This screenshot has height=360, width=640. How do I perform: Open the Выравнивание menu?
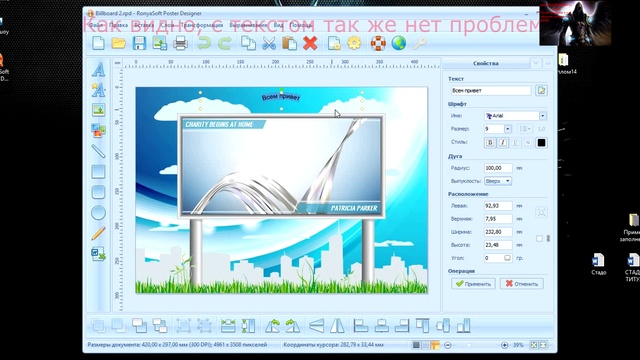click(x=249, y=25)
